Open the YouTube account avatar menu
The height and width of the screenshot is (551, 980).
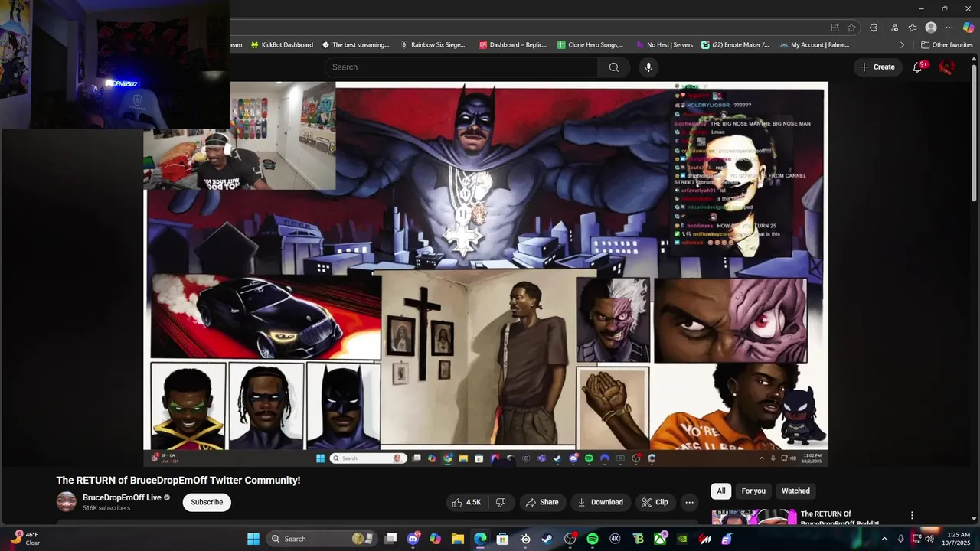(947, 67)
